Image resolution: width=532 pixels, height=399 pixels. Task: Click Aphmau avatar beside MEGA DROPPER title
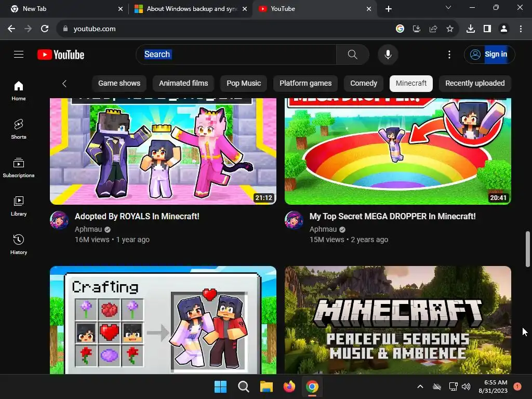[x=294, y=220]
